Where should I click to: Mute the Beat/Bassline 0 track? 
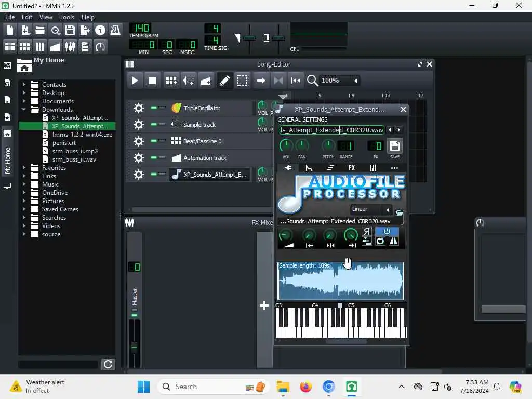[x=154, y=141]
